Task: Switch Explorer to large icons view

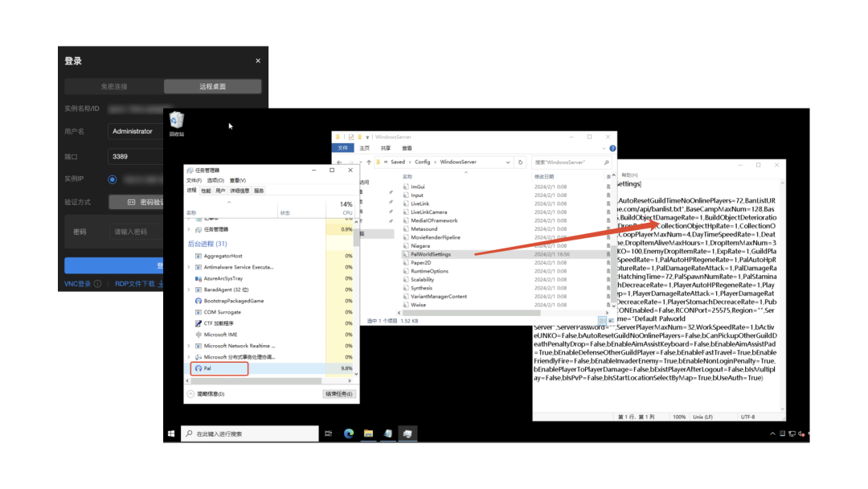Action: click(x=611, y=321)
